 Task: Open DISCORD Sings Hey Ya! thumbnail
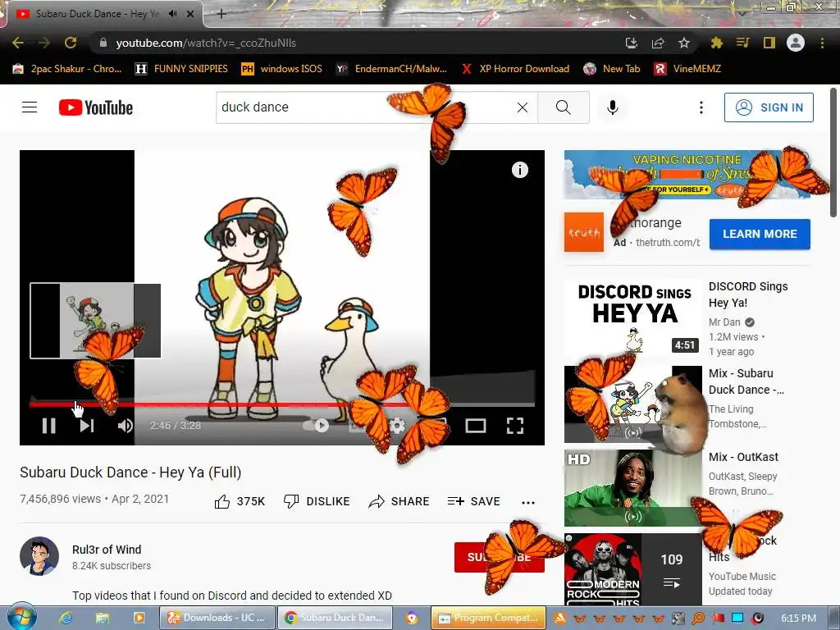[632, 317]
